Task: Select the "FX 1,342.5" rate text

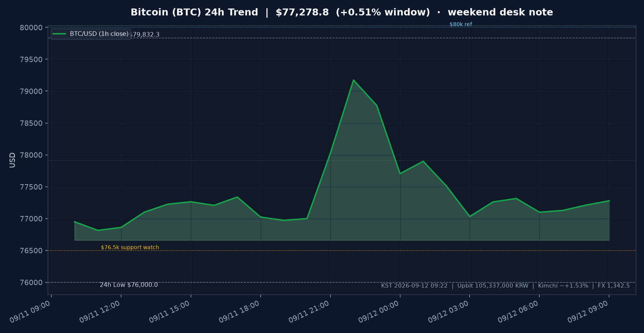Action: point(614,285)
